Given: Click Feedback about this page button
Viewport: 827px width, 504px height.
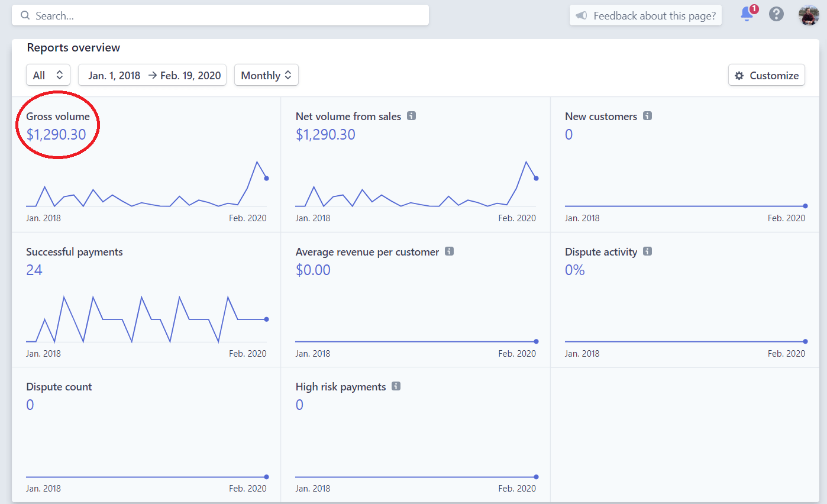Looking at the screenshot, I should pos(645,15).
